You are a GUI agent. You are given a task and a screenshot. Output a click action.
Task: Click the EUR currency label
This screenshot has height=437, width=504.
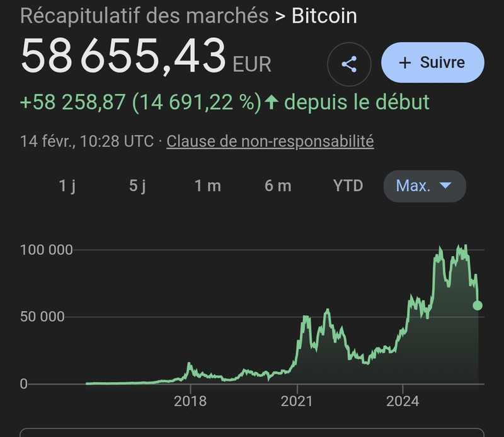pyautogui.click(x=252, y=64)
